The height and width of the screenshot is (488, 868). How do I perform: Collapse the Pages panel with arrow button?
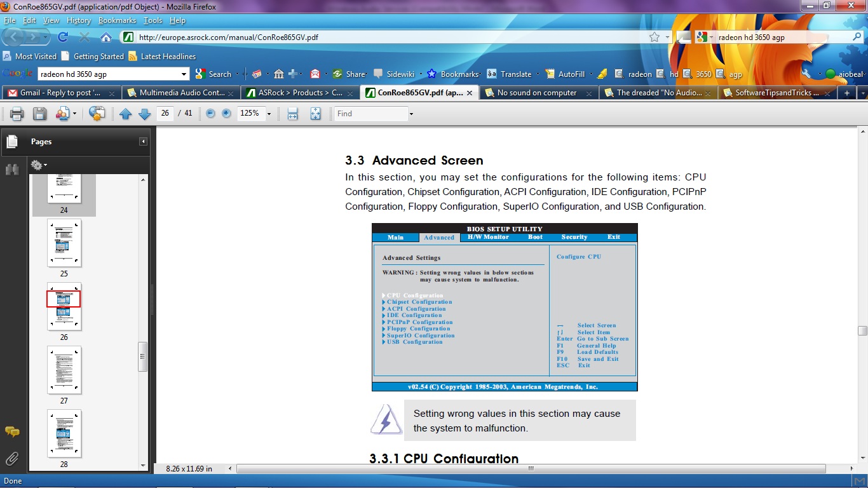[144, 142]
